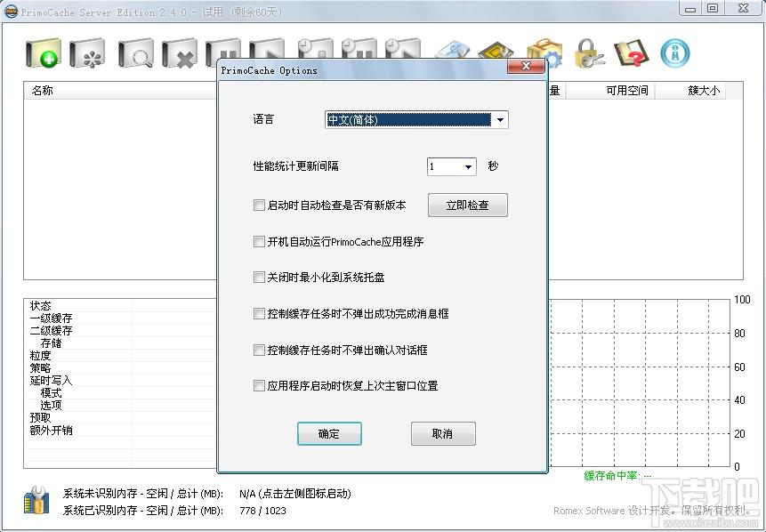This screenshot has height=532, width=766.
Task: Click the pause cache task toolbar icon
Action: click(222, 49)
